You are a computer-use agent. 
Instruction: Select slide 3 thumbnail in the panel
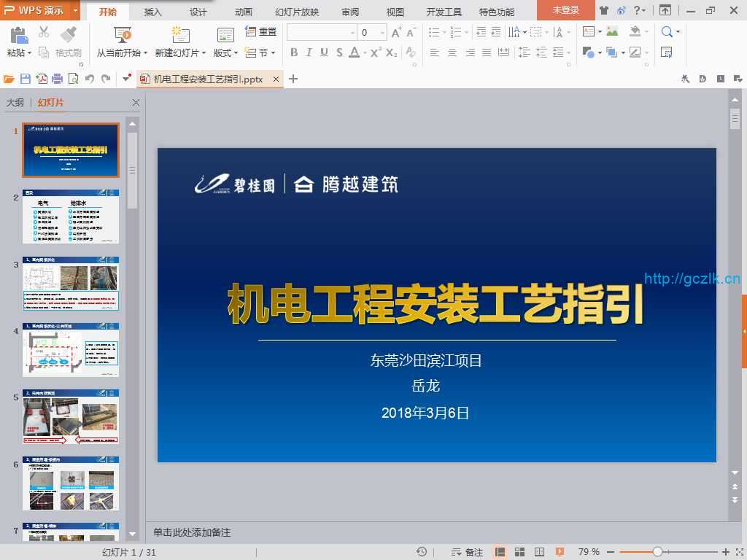coord(71,283)
